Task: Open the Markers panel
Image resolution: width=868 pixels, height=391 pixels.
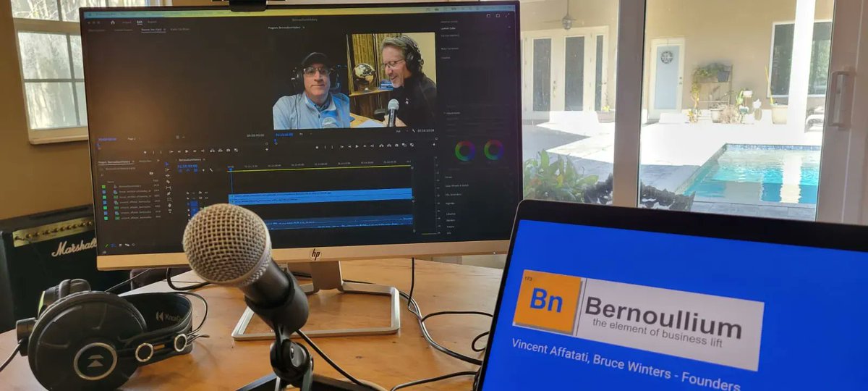Action: [x=451, y=220]
